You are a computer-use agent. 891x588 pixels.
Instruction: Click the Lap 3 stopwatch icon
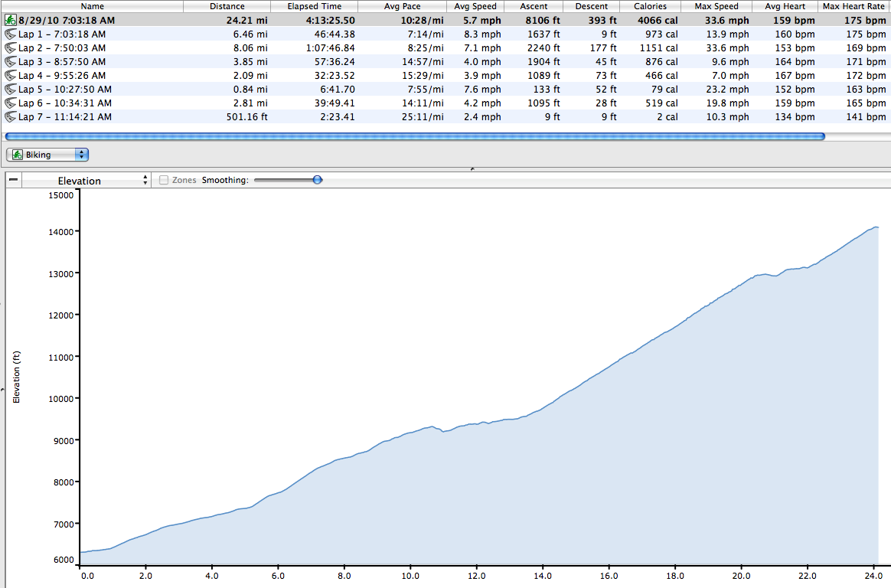(x=11, y=62)
